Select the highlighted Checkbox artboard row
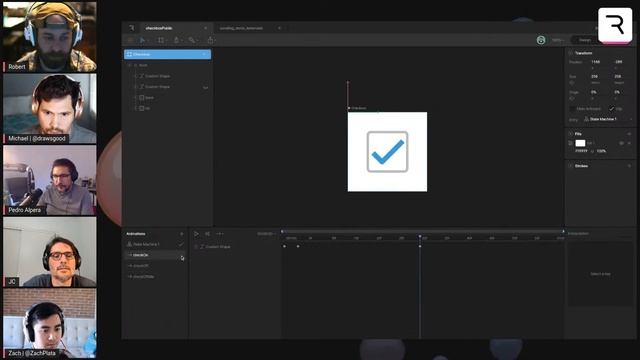 tap(167, 54)
